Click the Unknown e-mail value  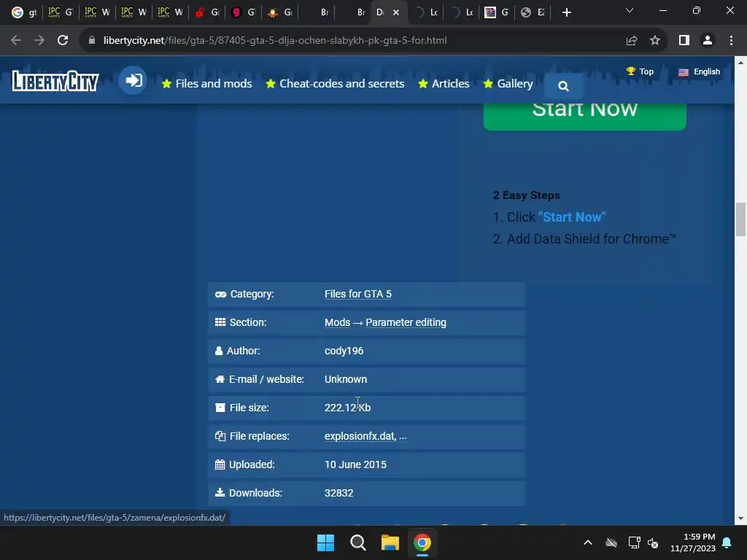pyautogui.click(x=345, y=379)
